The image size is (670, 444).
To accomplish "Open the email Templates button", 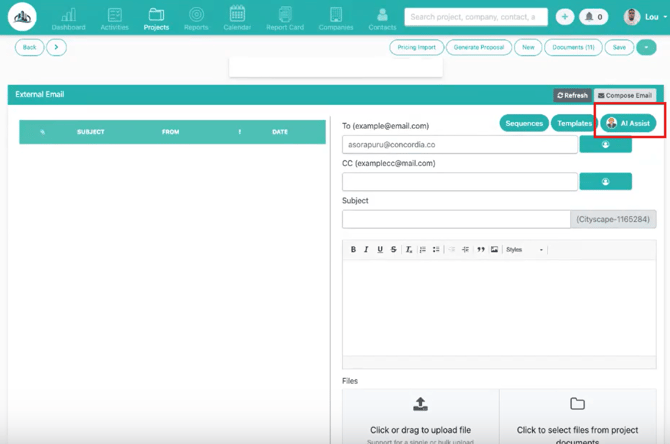I will click(574, 123).
